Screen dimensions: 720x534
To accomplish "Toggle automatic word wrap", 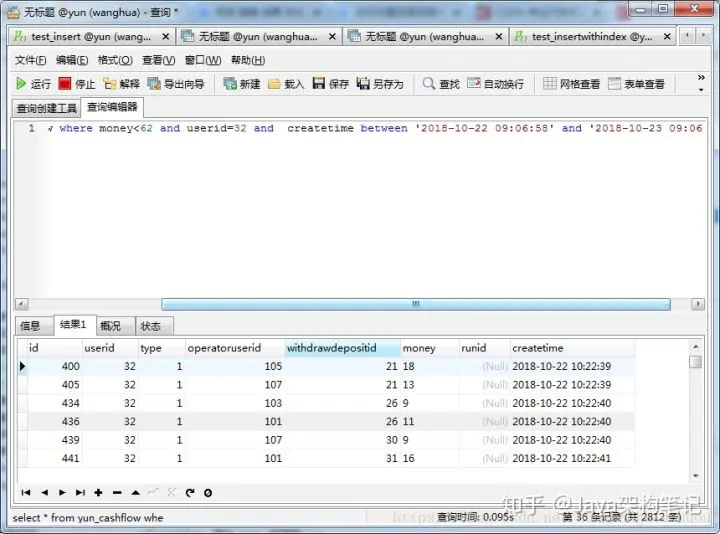I will pyautogui.click(x=495, y=84).
